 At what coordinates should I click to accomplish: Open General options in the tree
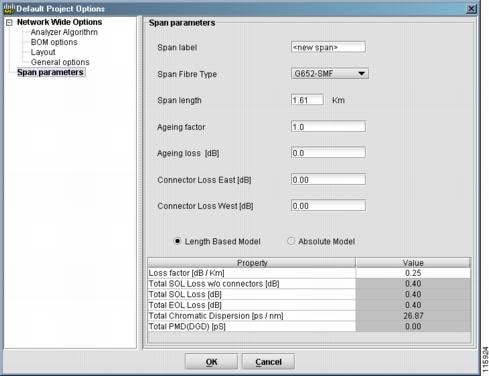[60, 62]
